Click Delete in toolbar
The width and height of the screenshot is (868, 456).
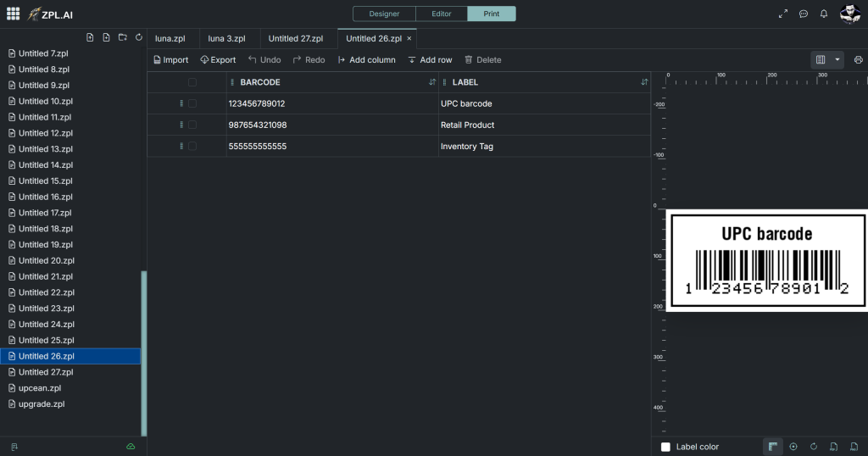pos(482,60)
